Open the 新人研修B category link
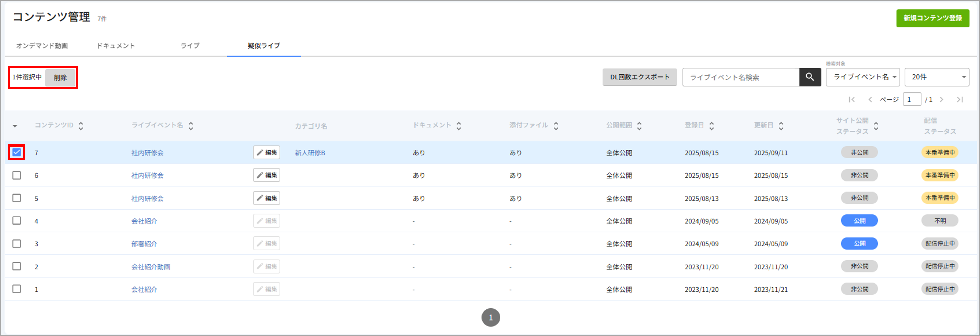This screenshot has height=336, width=980. [x=310, y=153]
